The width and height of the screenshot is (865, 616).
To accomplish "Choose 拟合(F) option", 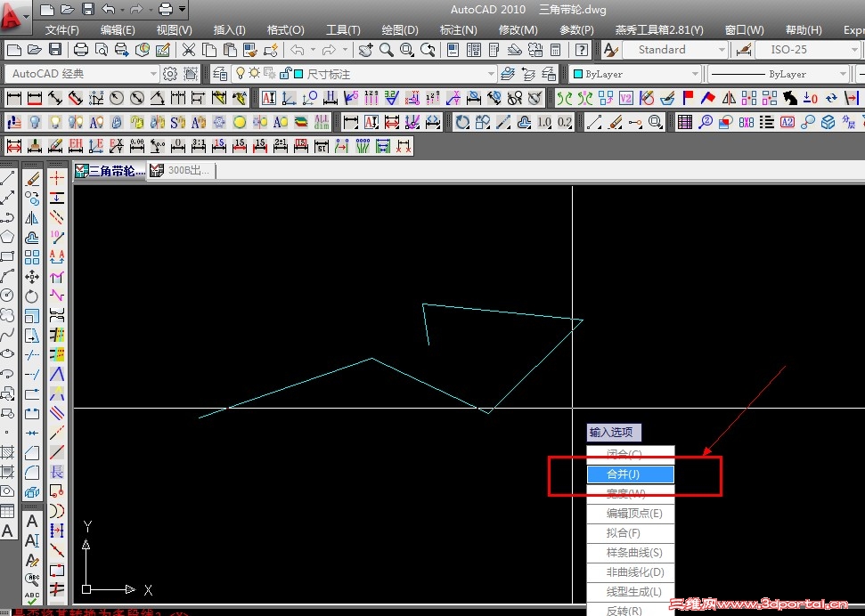I will click(x=631, y=532).
